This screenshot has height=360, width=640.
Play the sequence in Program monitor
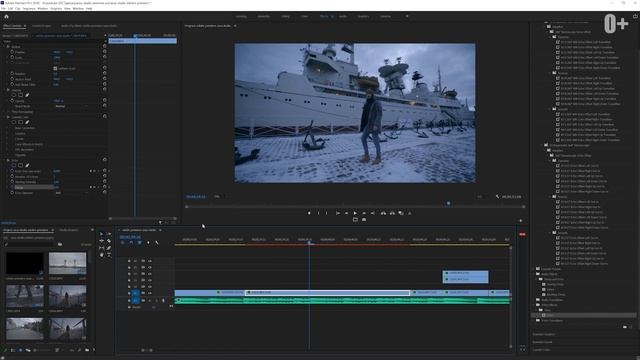point(355,213)
